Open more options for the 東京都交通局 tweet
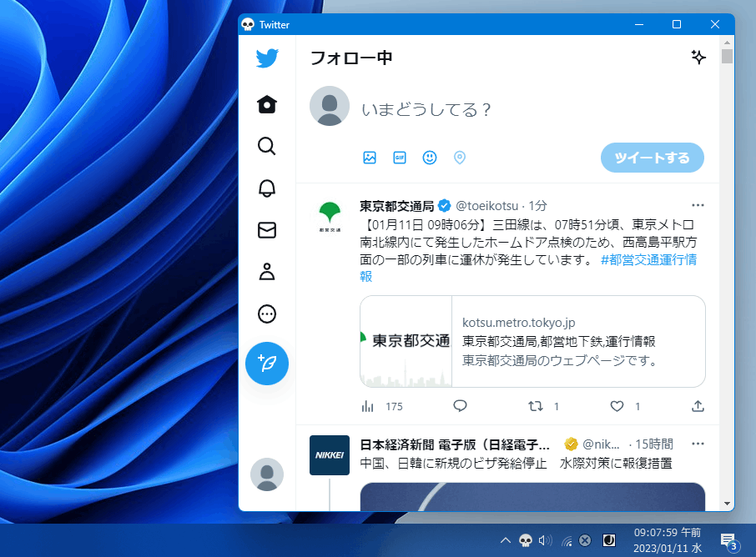756x557 pixels. (x=698, y=205)
